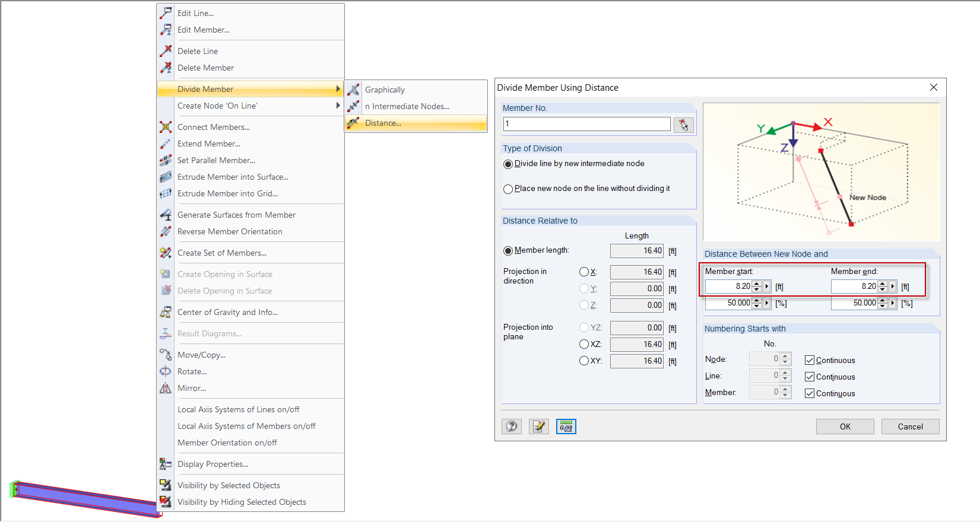Click the Create Set of Members icon
Viewport: 980px width, 522px height.
166,253
